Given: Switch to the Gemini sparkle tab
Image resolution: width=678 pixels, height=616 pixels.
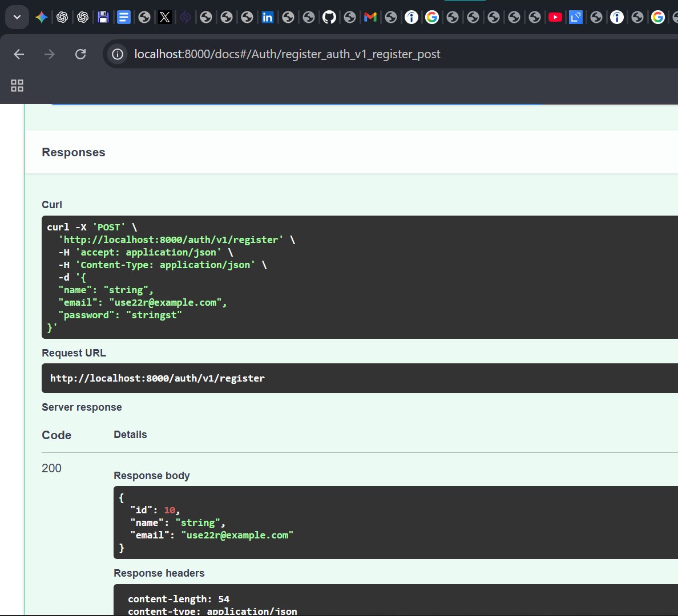Looking at the screenshot, I should pyautogui.click(x=42, y=17).
